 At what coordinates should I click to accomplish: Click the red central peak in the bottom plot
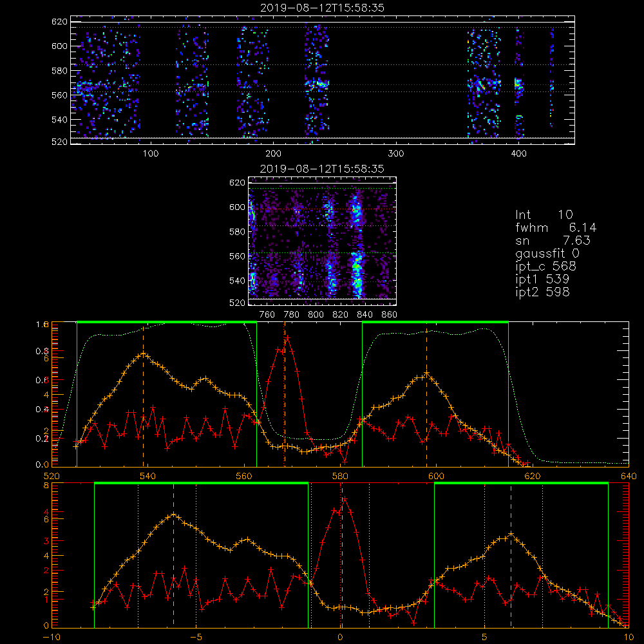(x=345, y=499)
